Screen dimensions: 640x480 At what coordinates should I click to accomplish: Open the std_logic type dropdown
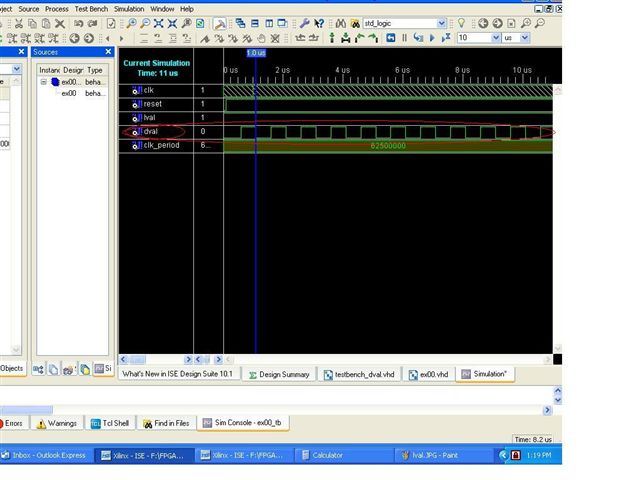click(443, 22)
